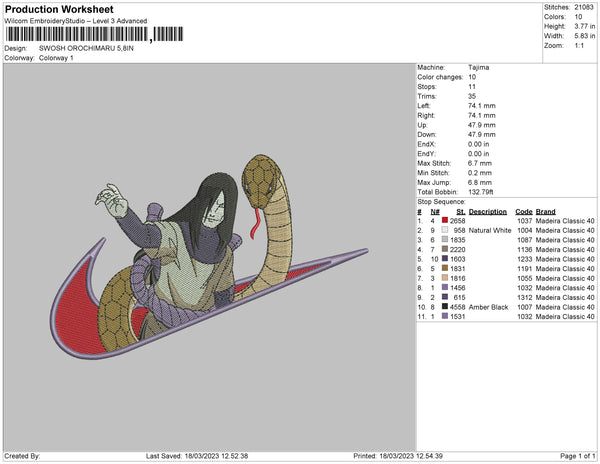Click 'Madeira Classic 40' in stop 1 row
Screen dimensions: 600x464
pos(565,221)
